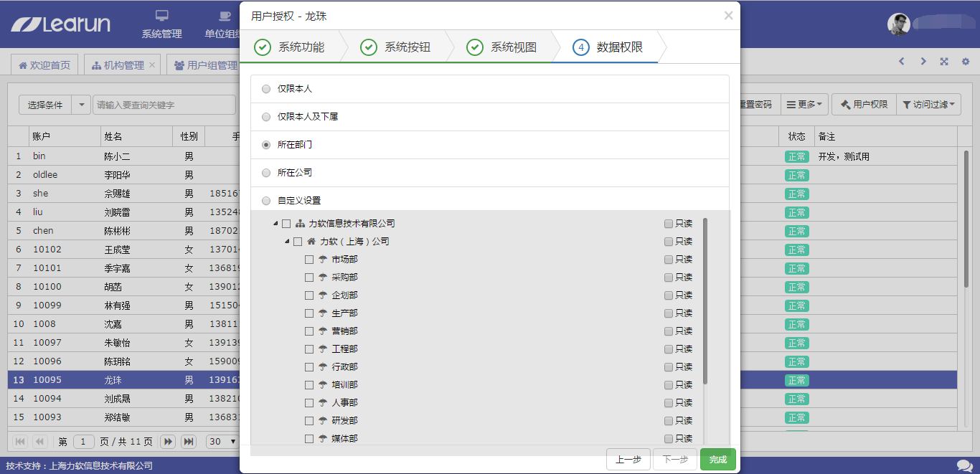
Task: Open the 访问过滤 dropdown
Action: click(x=929, y=105)
